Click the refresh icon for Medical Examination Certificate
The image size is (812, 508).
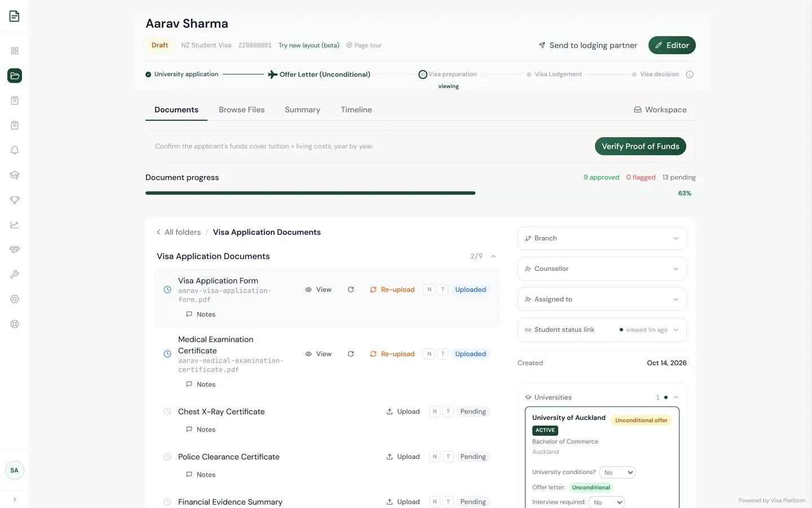point(351,354)
